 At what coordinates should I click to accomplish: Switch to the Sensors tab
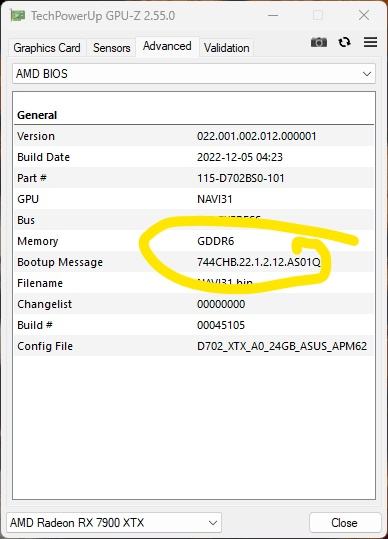point(111,48)
